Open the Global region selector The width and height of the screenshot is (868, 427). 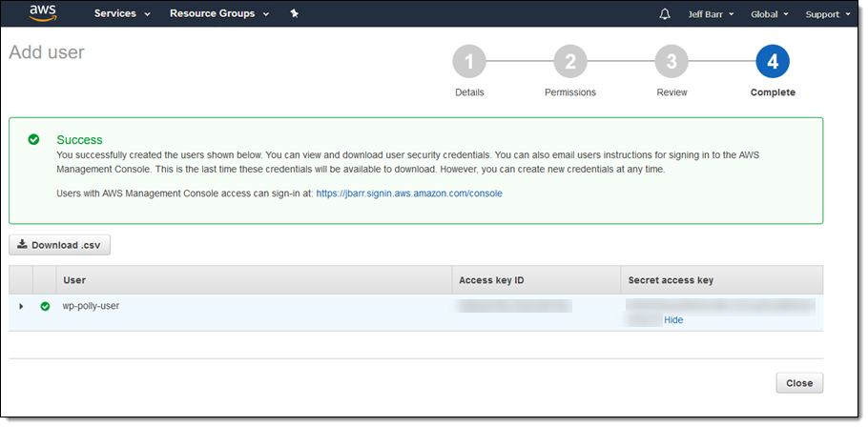point(769,14)
